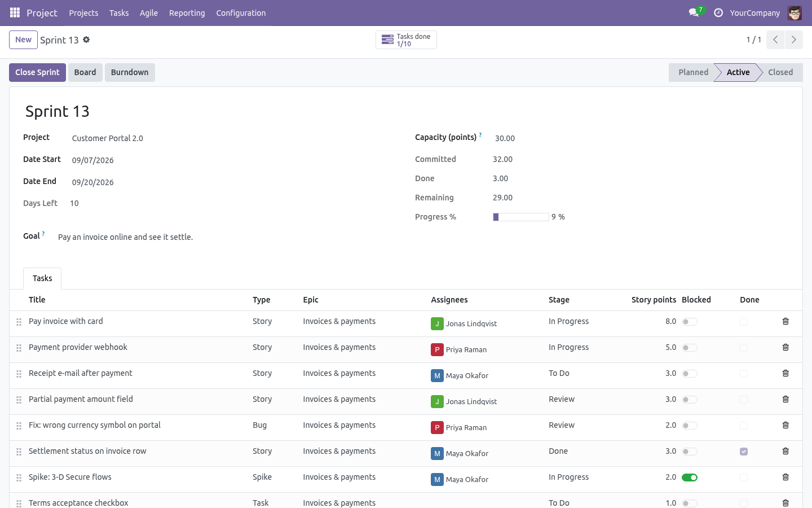The image size is (812, 508).
Task: Set sprint status to Planned
Action: click(693, 72)
